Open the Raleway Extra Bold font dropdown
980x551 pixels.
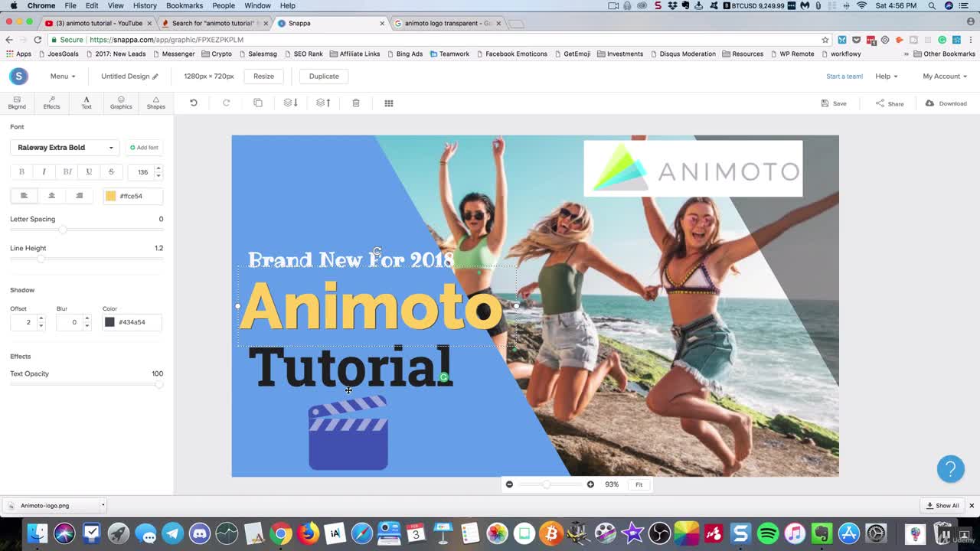click(x=65, y=148)
